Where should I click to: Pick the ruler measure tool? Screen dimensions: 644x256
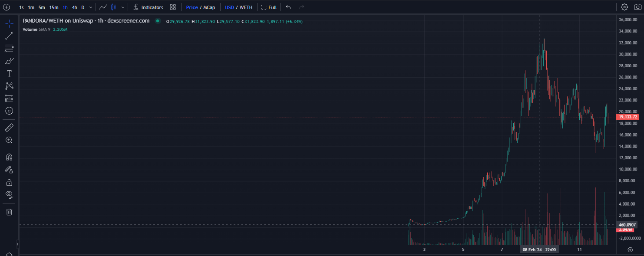coord(9,128)
